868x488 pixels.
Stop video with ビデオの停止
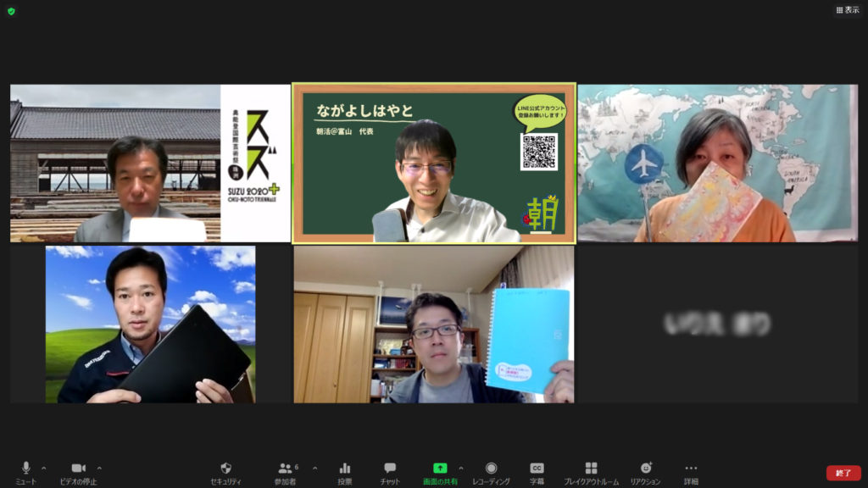pos(78,469)
